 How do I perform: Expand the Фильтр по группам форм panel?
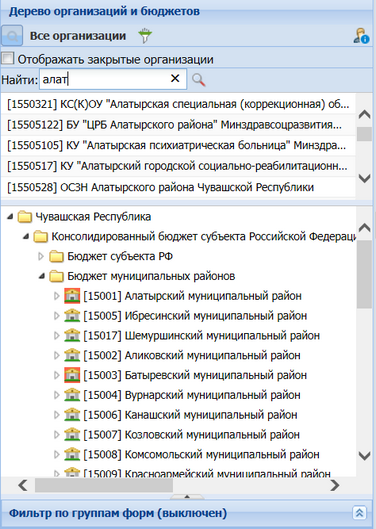coord(359,513)
